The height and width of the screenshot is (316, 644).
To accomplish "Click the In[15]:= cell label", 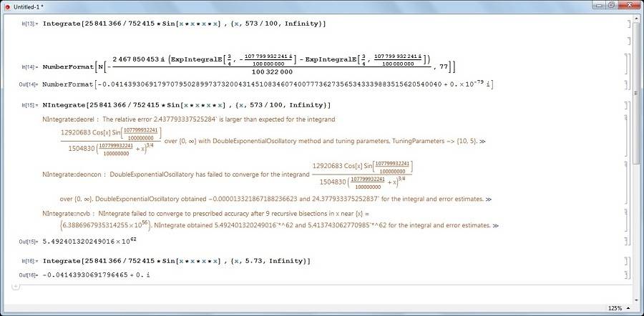I will 29,106.
